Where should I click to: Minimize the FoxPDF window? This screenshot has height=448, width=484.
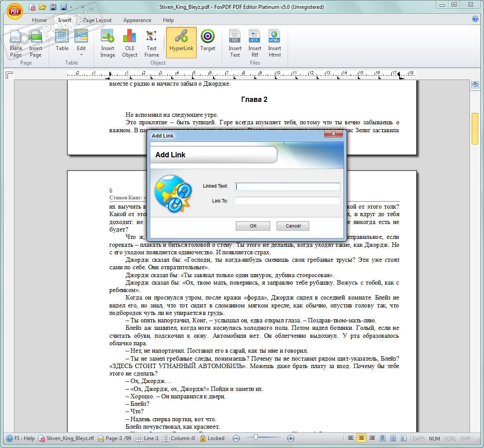pos(442,5)
